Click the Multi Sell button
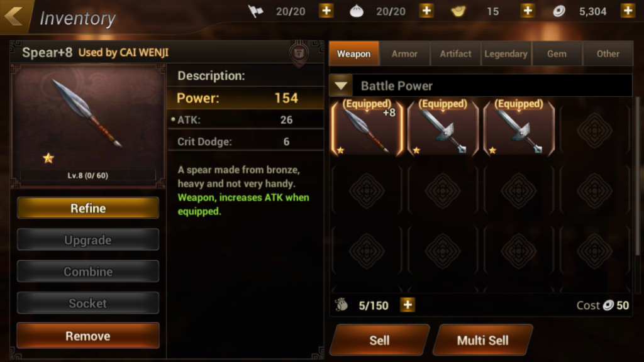Image resolution: width=644 pixels, height=362 pixels. coord(482,340)
